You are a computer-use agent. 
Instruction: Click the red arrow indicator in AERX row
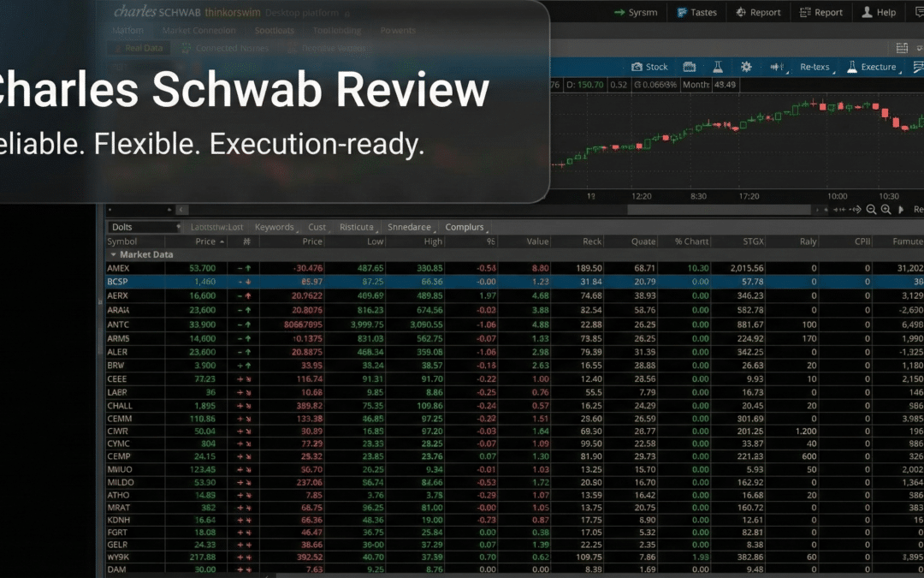(248, 295)
